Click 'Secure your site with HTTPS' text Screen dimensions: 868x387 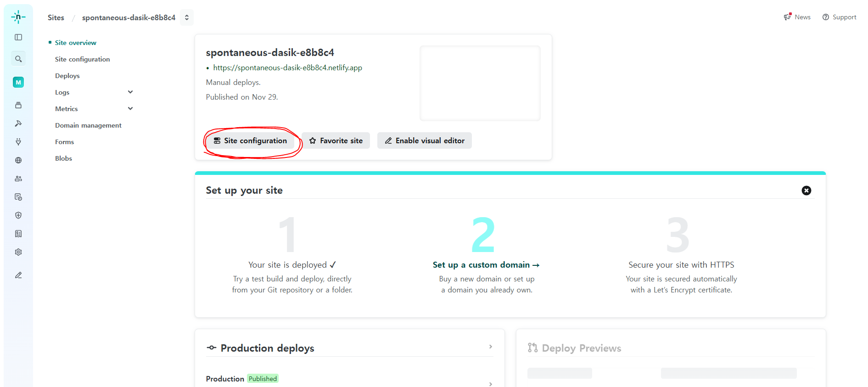pos(681,265)
